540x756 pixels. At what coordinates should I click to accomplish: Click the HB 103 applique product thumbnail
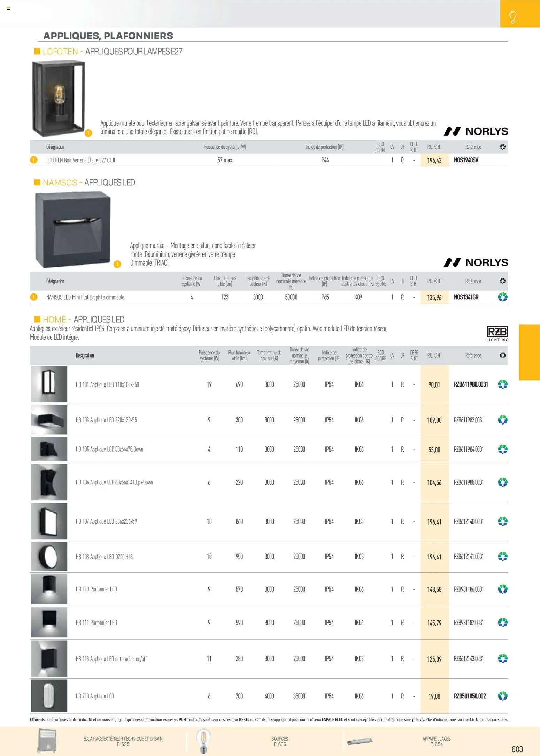click(49, 420)
